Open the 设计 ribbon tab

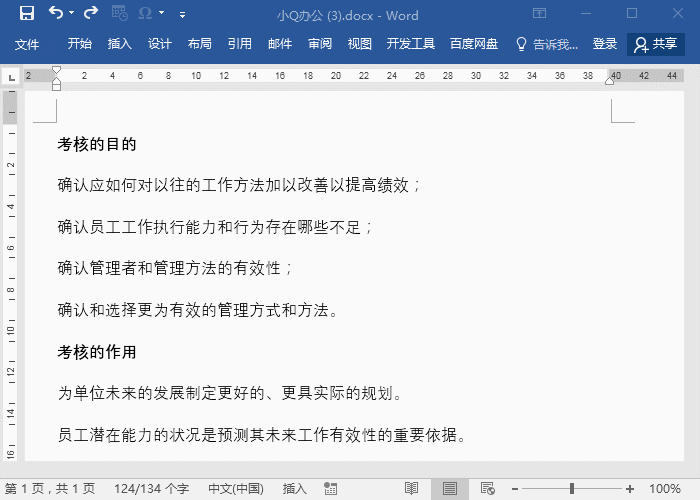coord(160,44)
